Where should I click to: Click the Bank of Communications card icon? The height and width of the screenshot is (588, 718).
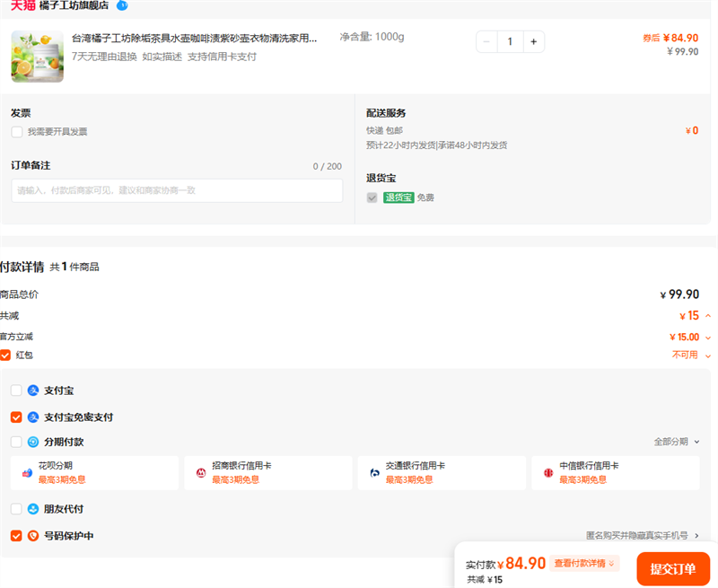[x=375, y=473]
